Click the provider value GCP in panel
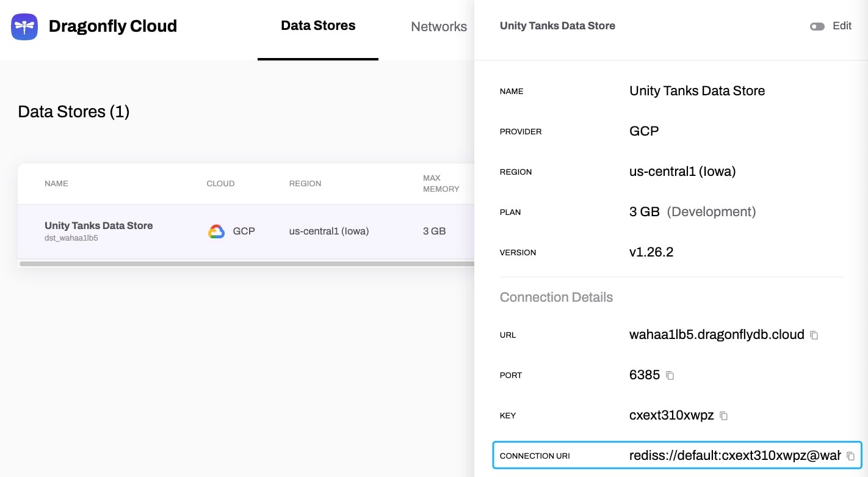This screenshot has width=868, height=477. pyautogui.click(x=644, y=131)
